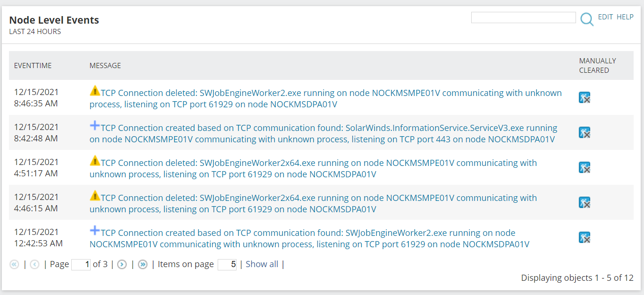Image resolution: width=644 pixels, height=295 pixels.
Task: Open the EDIT link
Action: [605, 17]
